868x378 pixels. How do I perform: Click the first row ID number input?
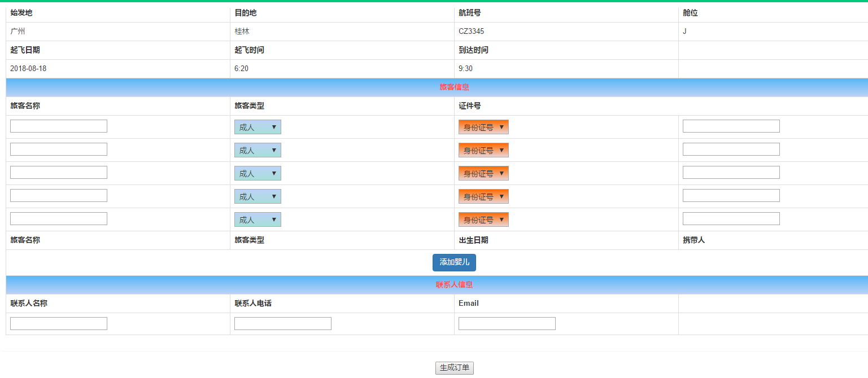coord(731,126)
